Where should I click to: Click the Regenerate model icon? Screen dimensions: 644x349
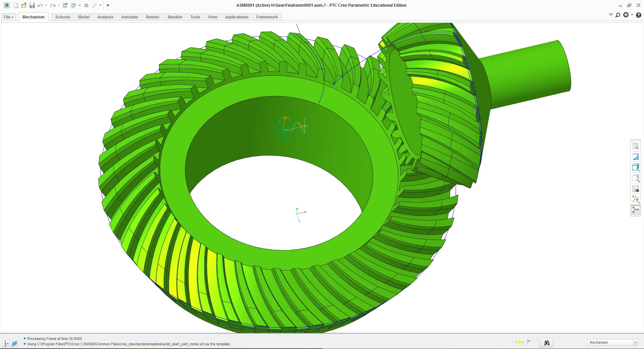coord(65,5)
